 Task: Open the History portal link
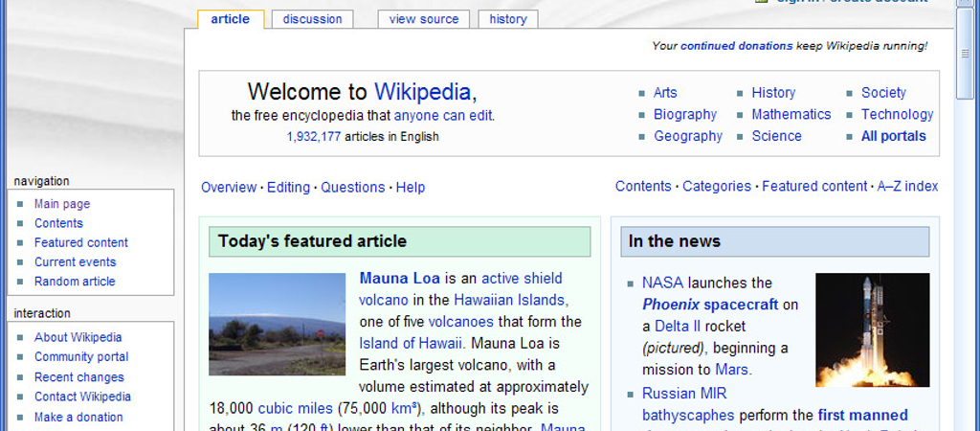click(773, 93)
